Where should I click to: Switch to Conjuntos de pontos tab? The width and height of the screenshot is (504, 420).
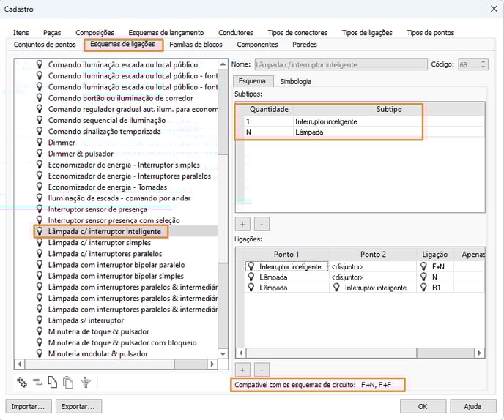45,45
